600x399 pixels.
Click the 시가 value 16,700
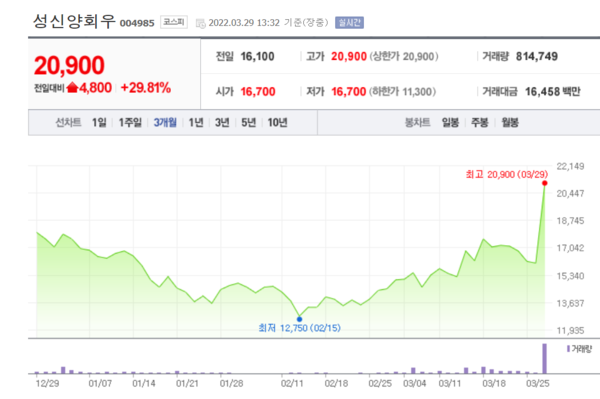tap(258, 92)
